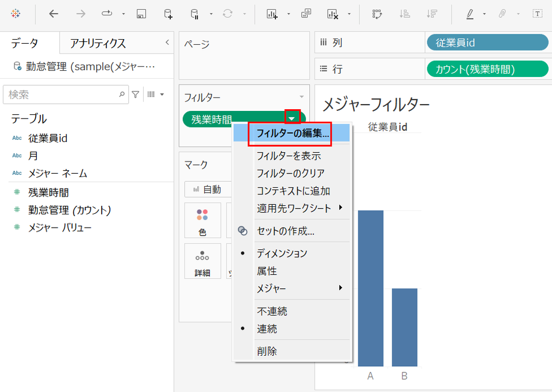Click the filter funnel icon beside search
Screen dimensions: 552x392
coord(136,94)
